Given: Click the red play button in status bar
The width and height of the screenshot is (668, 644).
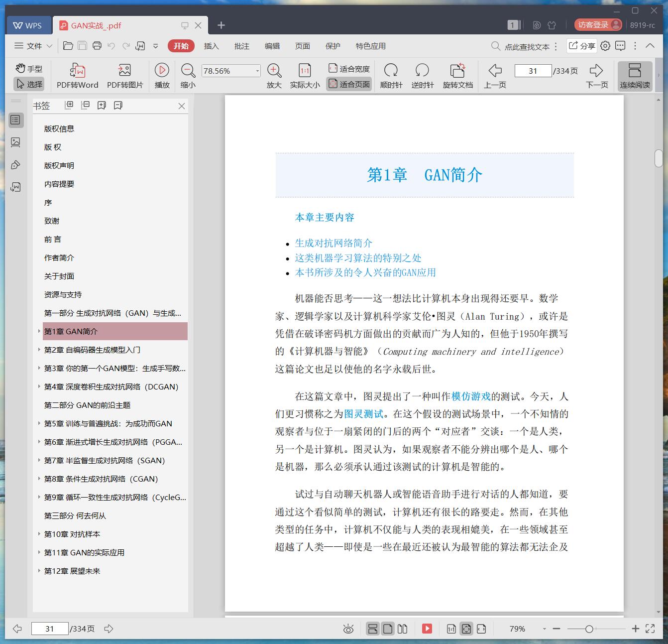Looking at the screenshot, I should click(x=427, y=629).
